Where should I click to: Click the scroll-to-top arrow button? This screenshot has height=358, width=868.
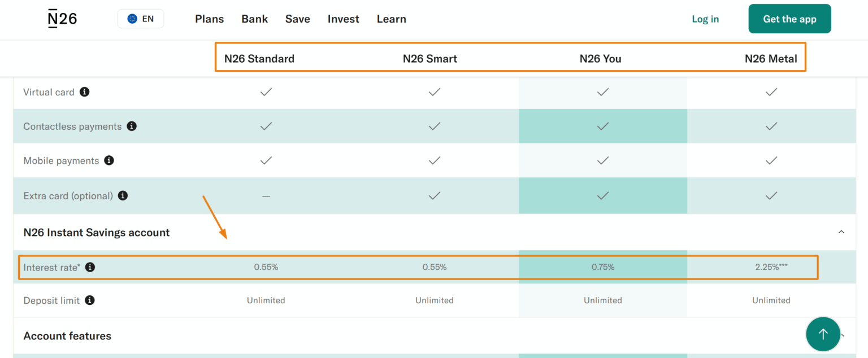[x=823, y=334]
